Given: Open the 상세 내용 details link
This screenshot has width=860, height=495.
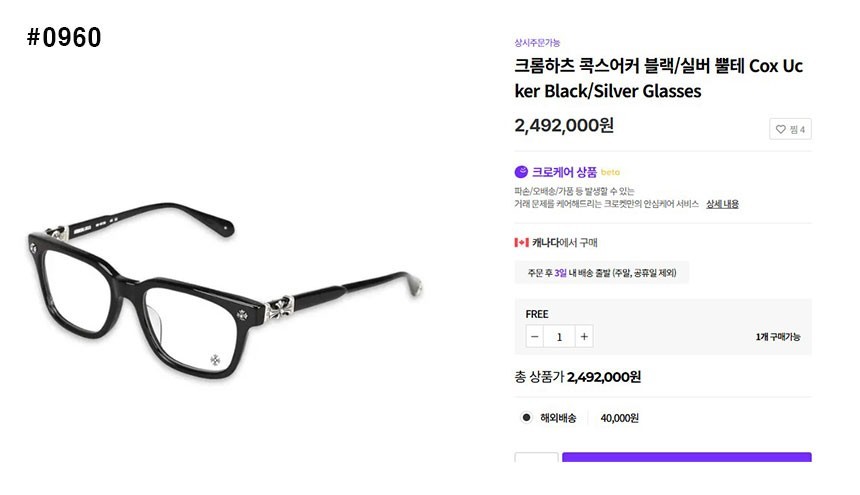Looking at the screenshot, I should pos(722,204).
